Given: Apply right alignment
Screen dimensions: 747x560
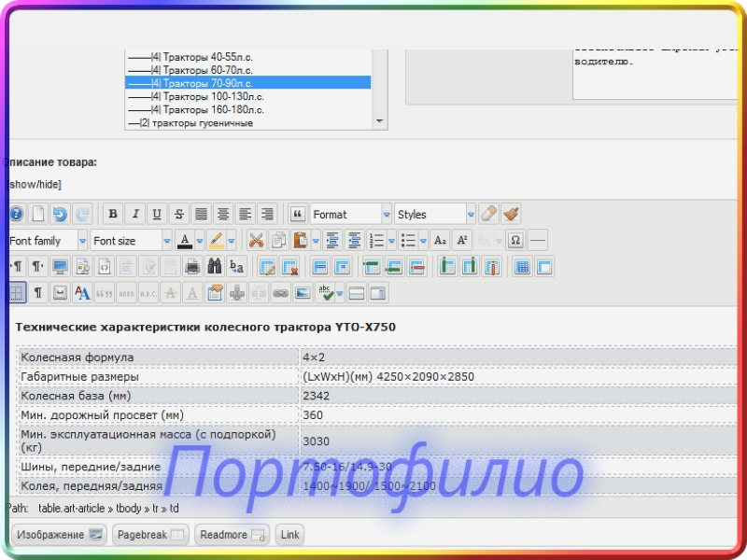Looking at the screenshot, I should click(x=267, y=215).
